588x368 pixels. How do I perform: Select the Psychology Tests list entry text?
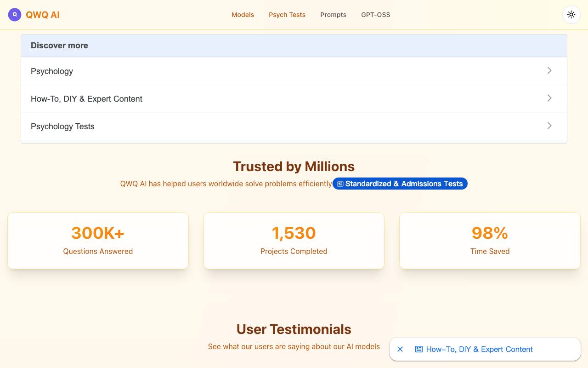pos(62,126)
